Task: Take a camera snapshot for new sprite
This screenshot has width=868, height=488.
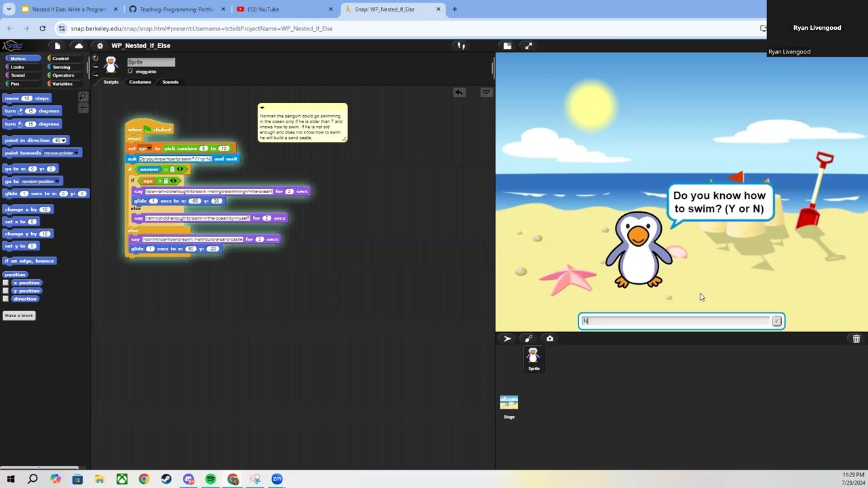Action: coord(550,338)
